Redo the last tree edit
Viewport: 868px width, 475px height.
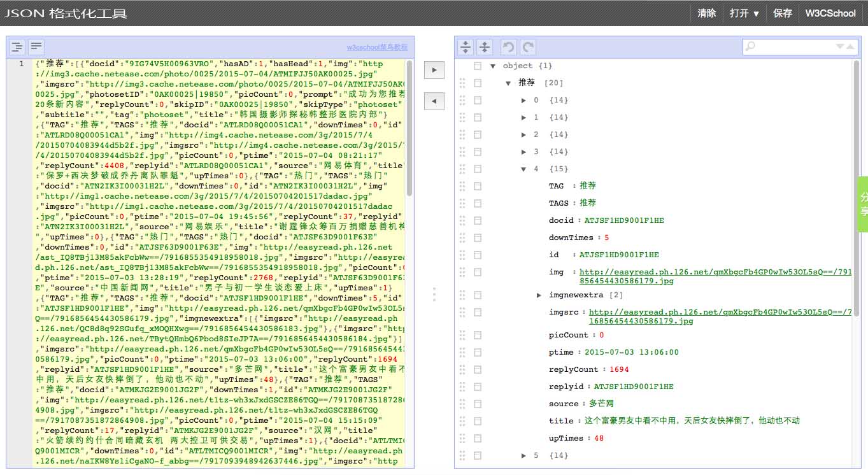[x=528, y=46]
